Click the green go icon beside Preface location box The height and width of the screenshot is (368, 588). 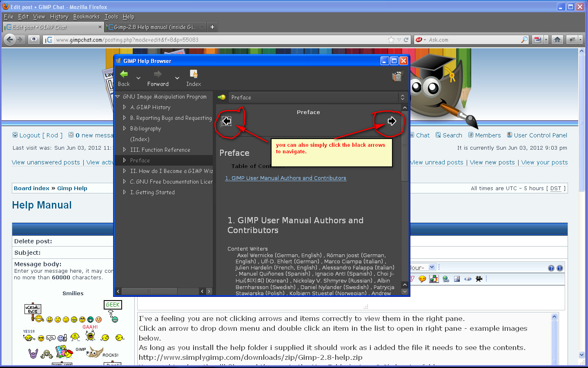[222, 97]
